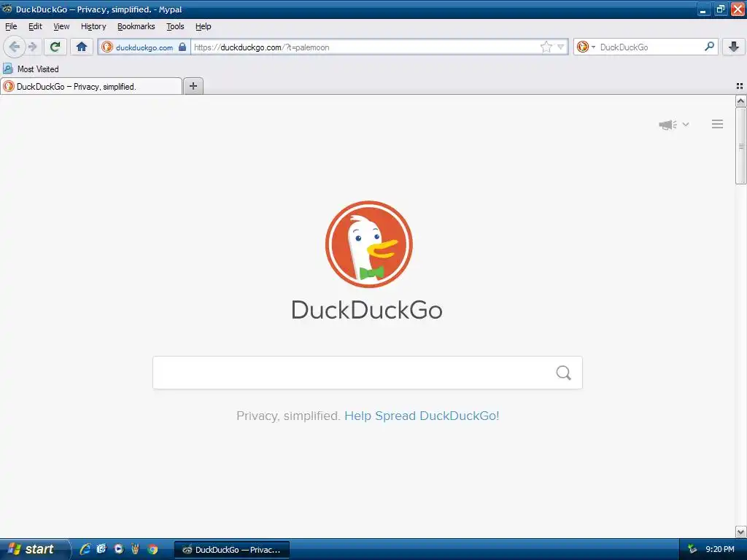Click the Most Visited bookmarks folder
Viewport: 747px width, 560px height.
[x=31, y=69]
